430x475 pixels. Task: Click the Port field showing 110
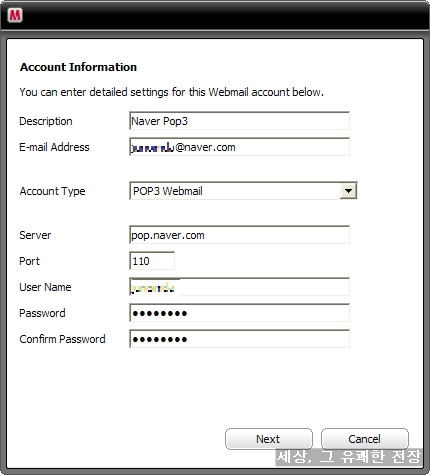152,261
